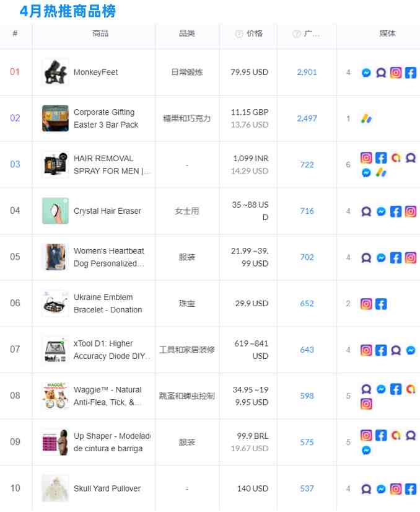Click the Facebook icon in Skull Yard Pullover row
The width and height of the screenshot is (420, 512).
pos(411,489)
